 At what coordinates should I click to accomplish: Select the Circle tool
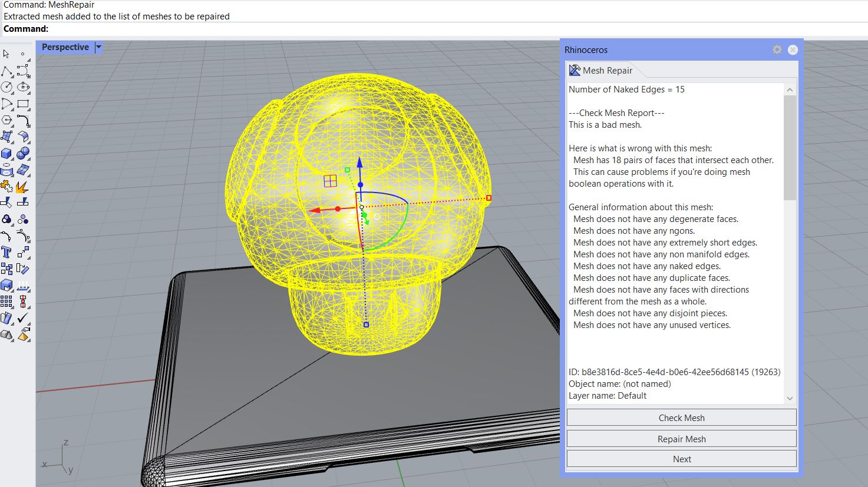[x=6, y=87]
